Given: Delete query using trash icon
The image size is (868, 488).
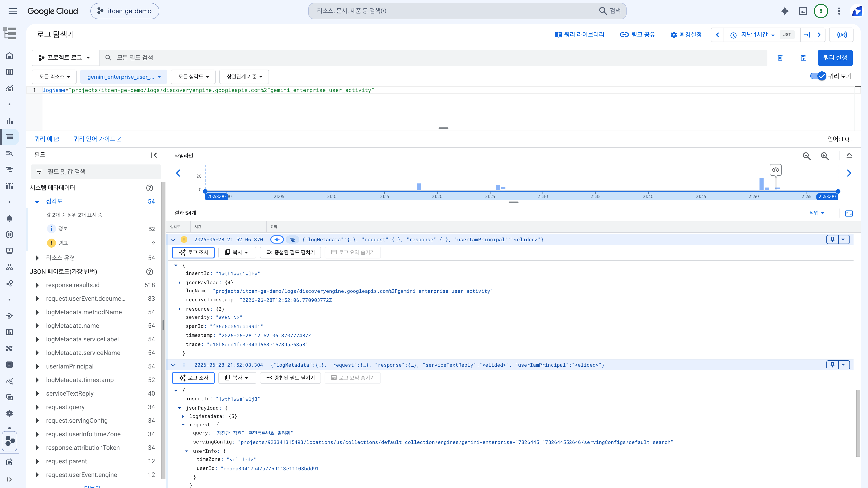Looking at the screenshot, I should pos(780,58).
